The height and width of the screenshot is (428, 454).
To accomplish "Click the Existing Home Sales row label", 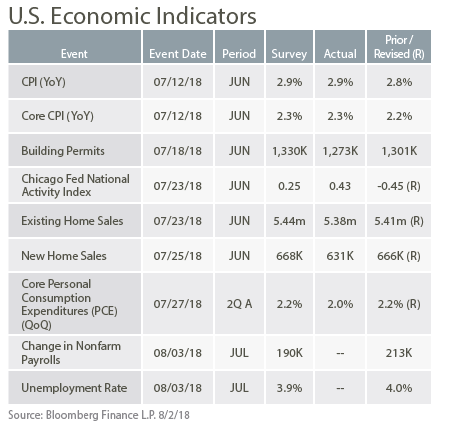I will coord(72,221).
